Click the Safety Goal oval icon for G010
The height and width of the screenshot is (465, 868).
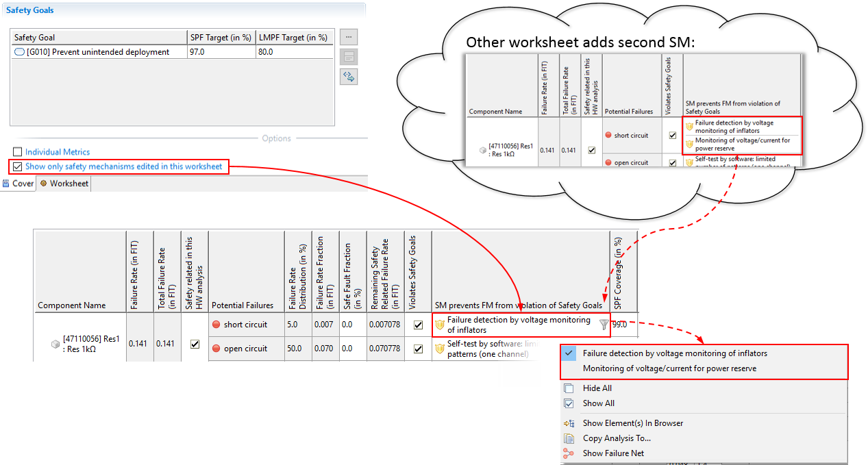click(x=19, y=52)
